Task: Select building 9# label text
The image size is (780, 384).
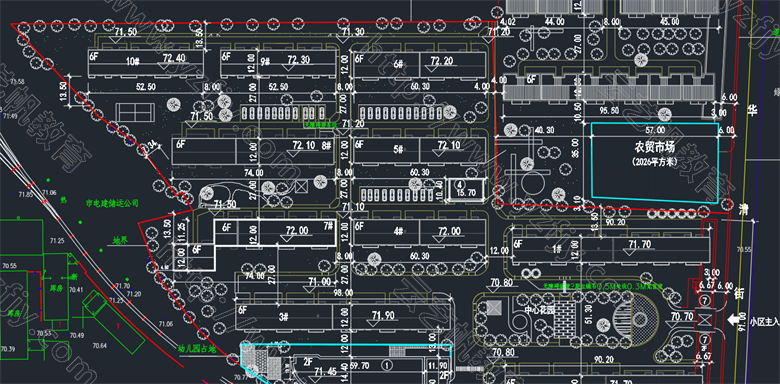Action: [265, 62]
